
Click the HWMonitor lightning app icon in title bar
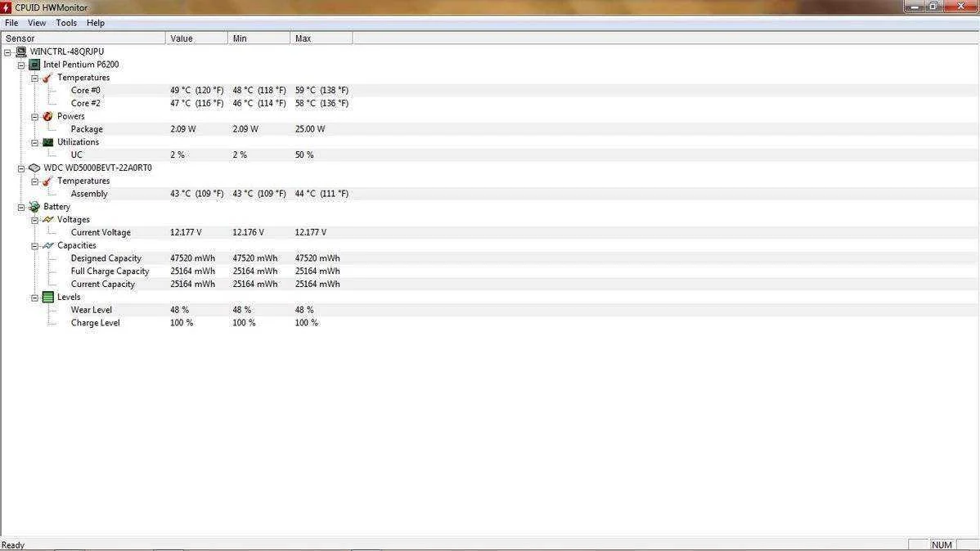(6, 7)
